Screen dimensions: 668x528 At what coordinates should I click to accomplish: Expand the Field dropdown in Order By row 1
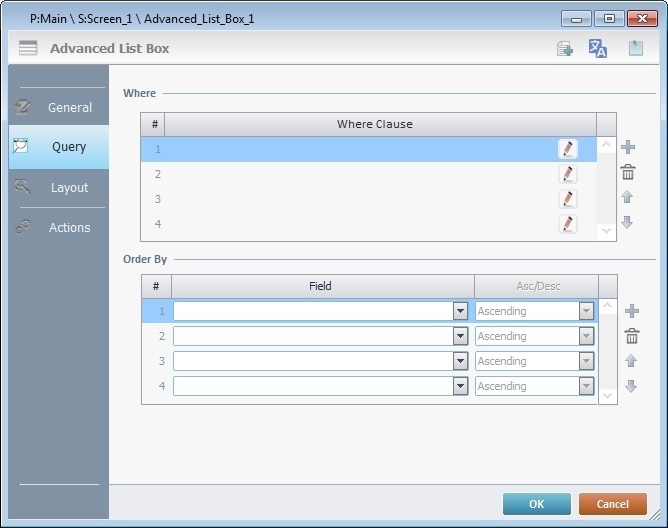[x=460, y=311]
